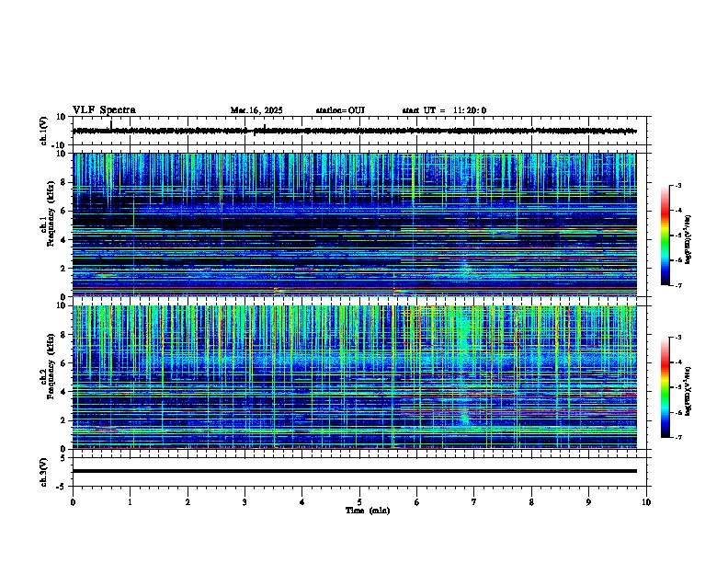Click the "-7" label on ch.2 color bar
Image resolution: width=728 pixels, height=563 pixels.
tap(677, 438)
